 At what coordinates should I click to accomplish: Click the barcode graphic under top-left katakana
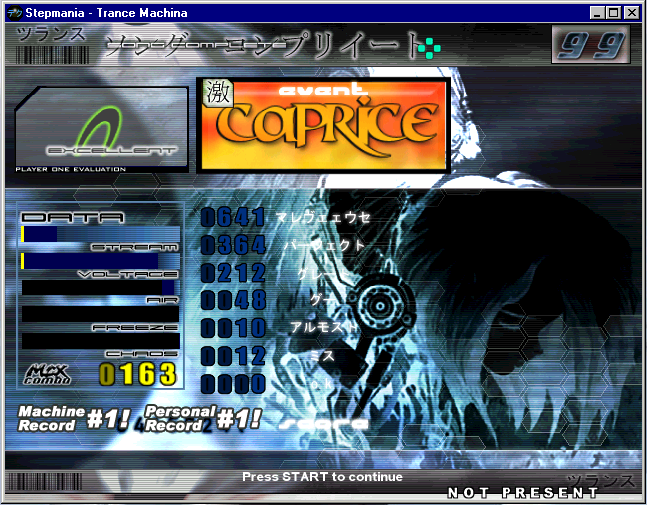52,55
